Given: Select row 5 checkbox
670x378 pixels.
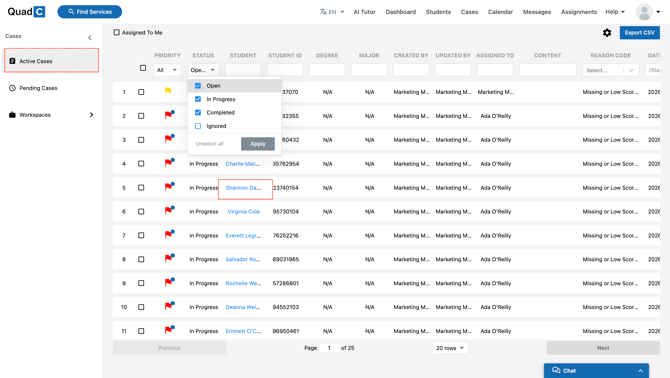Looking at the screenshot, I should tap(141, 188).
